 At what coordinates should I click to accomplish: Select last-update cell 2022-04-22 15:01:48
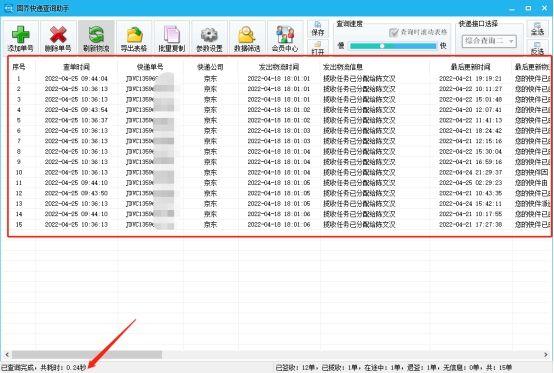(470, 99)
